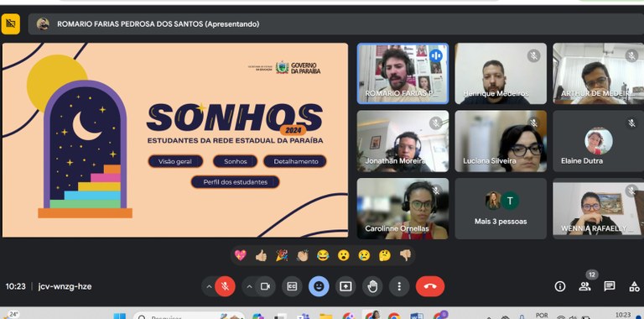The height and width of the screenshot is (319, 644).
Task: Expand audio settings arrow beside microphone
Action: 209,286
